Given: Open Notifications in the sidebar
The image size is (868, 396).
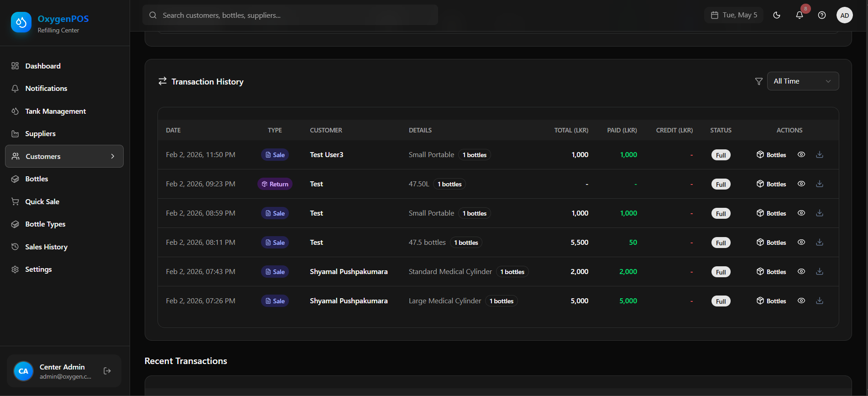Looking at the screenshot, I should 64,89.
